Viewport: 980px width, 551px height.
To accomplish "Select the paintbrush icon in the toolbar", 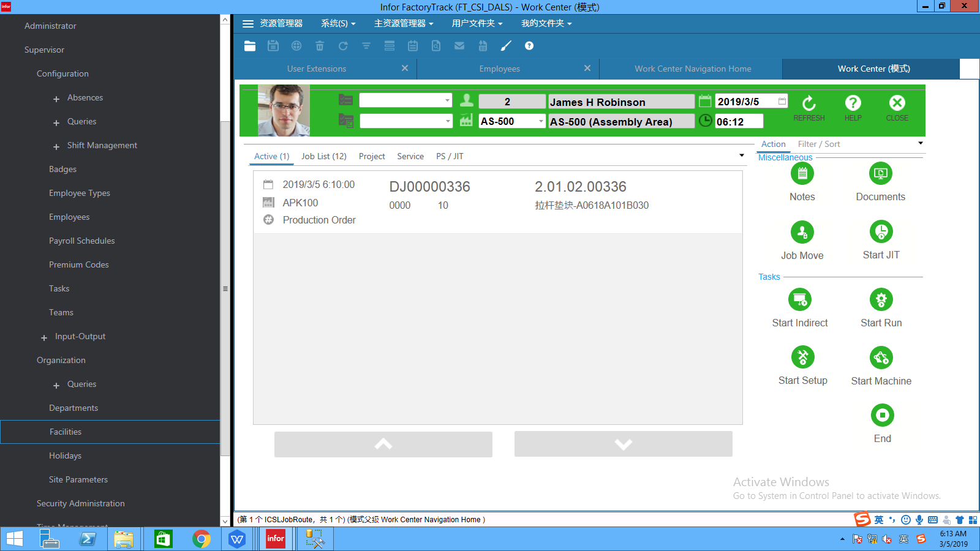I will 506,46.
